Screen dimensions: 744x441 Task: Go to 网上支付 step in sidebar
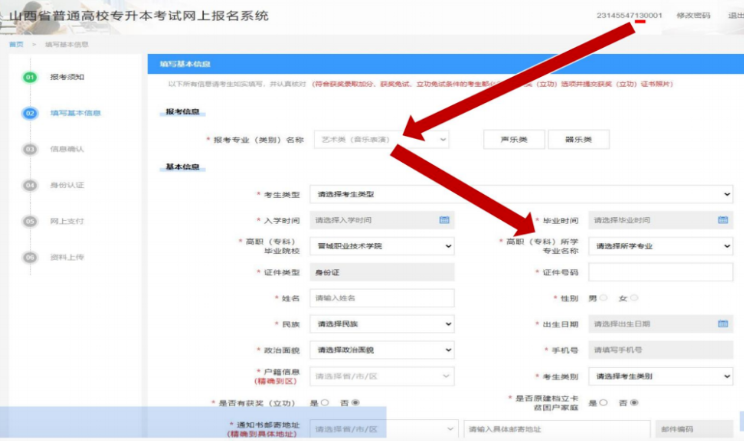tap(67, 221)
